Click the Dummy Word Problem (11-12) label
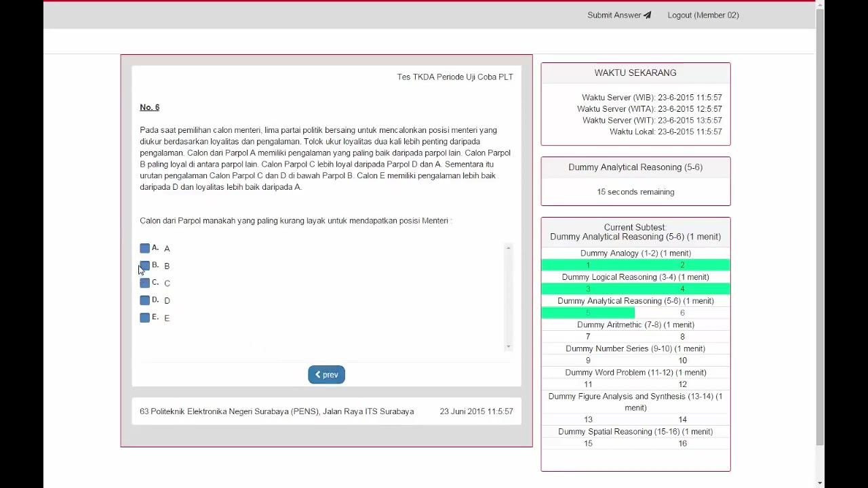Image resolution: width=868 pixels, height=488 pixels. tap(635, 372)
